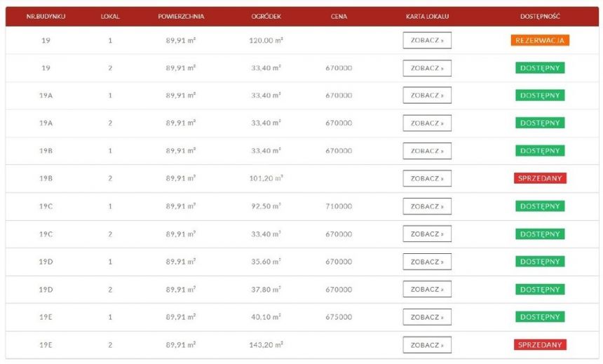Click DOSTĘPNY badge for 19C lokal 1

(540, 206)
